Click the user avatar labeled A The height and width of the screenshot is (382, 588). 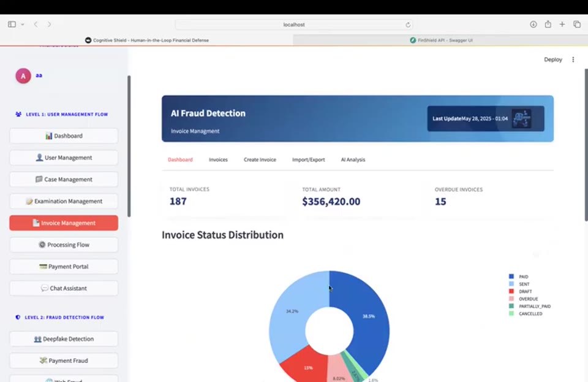(x=23, y=76)
